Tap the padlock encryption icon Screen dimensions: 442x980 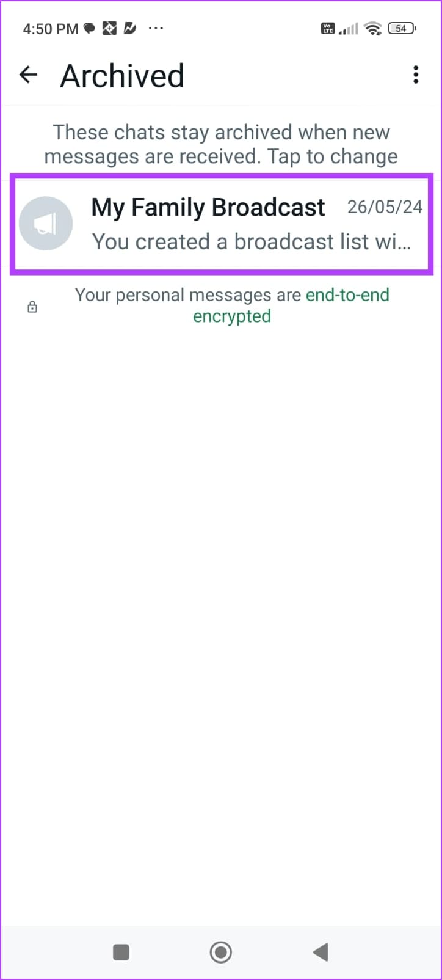point(32,306)
